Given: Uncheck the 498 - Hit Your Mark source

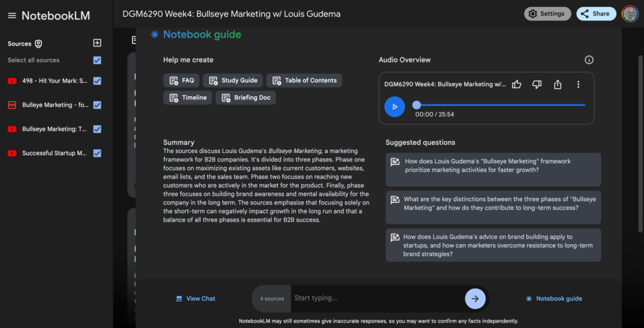Looking at the screenshot, I should pos(97,81).
